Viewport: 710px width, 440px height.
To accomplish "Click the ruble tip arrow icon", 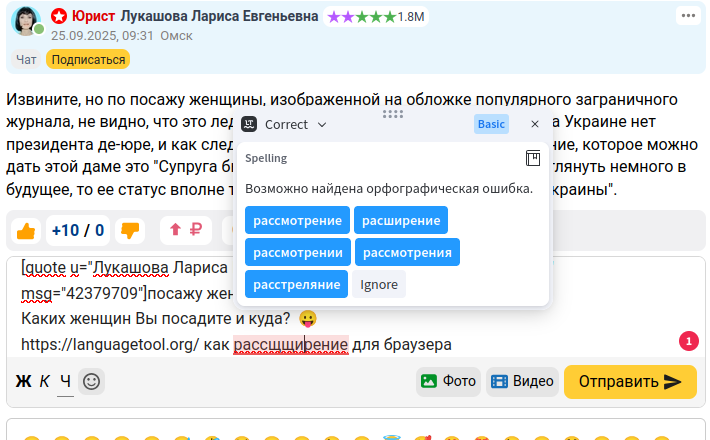I will [x=186, y=231].
